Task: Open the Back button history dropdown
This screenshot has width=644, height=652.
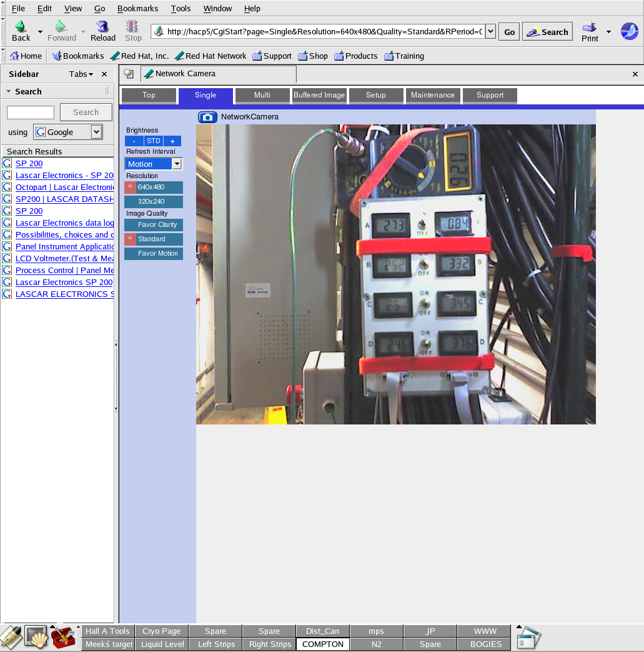Action: click(40, 32)
